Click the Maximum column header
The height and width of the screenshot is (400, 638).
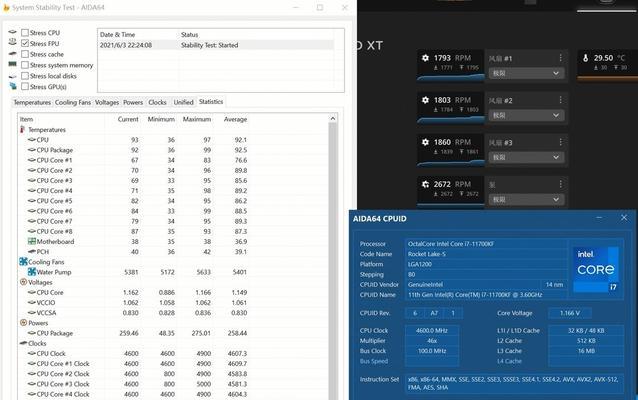pos(195,119)
